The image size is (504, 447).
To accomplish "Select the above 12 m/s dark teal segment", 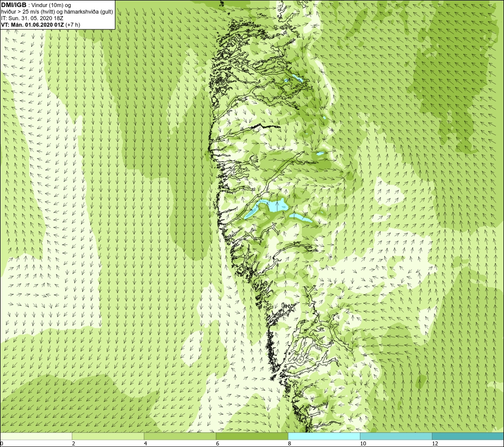I will tap(468, 436).
